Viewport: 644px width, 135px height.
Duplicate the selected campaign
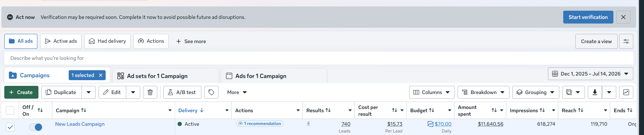(x=61, y=92)
